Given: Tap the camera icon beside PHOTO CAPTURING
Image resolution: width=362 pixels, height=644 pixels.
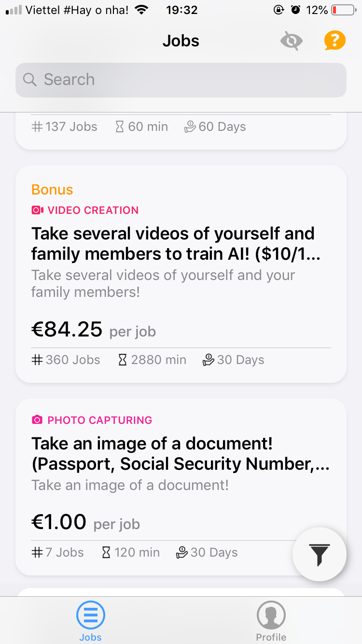Looking at the screenshot, I should pyautogui.click(x=37, y=420).
